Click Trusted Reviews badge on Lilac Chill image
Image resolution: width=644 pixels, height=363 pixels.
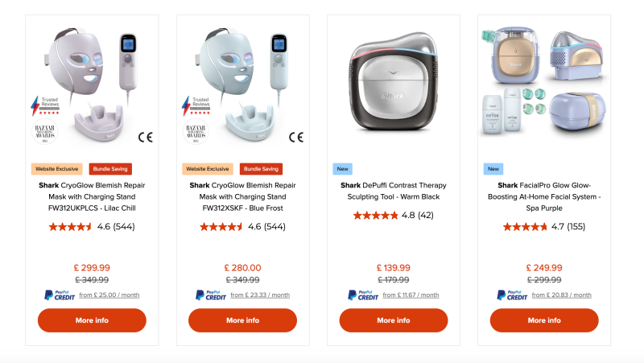click(x=45, y=105)
